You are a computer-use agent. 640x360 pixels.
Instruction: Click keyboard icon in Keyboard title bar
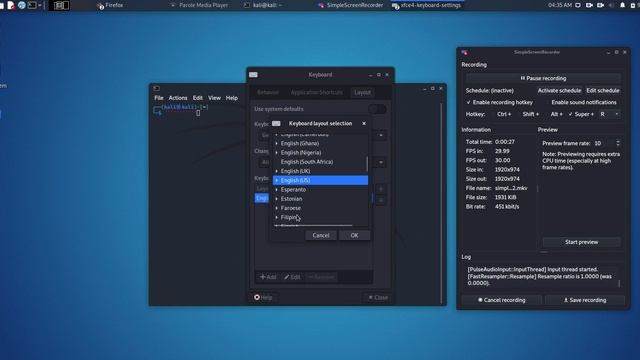(253, 75)
